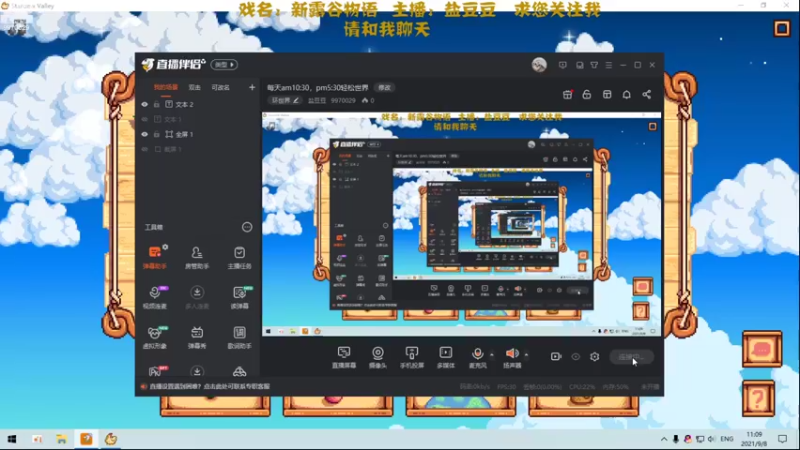This screenshot has height=450, width=800.
Task: Switch to the second scene tab
Action: point(194,87)
